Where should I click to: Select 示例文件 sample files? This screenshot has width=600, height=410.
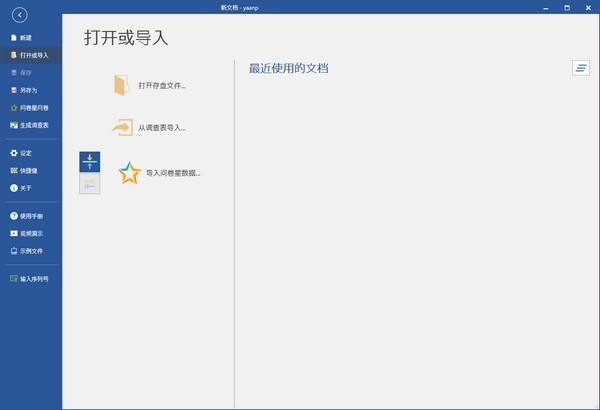pos(31,251)
